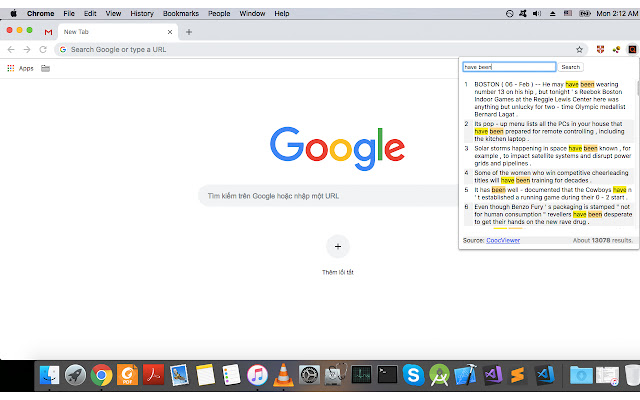Open Notes from the dock
Viewport: 640px width, 400px height.
point(205,375)
